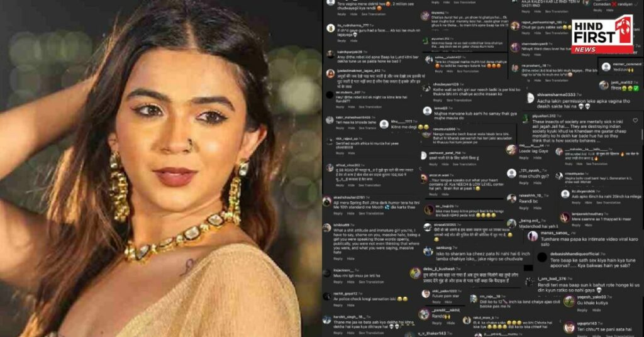644x337 pixels.
Task: Click ujgupta143's profile picture
Action: pyautogui.click(x=569, y=327)
